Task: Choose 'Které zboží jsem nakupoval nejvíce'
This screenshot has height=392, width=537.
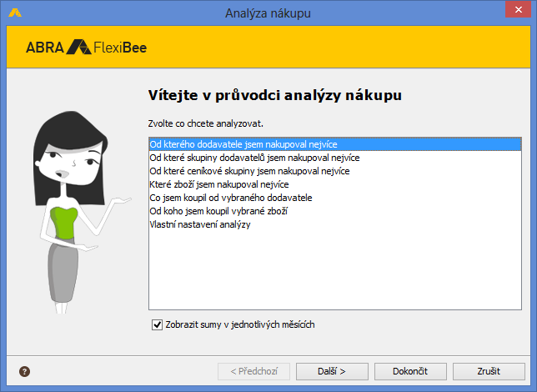Action: coord(335,184)
